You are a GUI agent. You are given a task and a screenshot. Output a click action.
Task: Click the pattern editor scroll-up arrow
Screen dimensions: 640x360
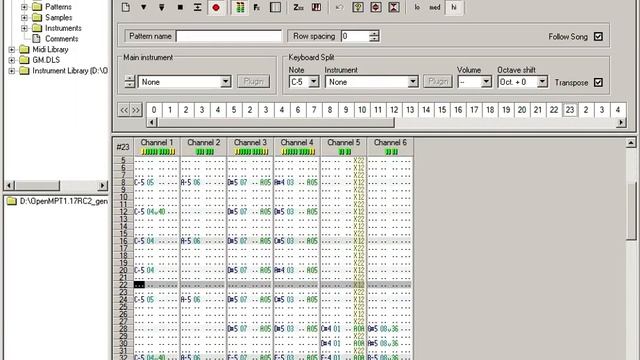(x=631, y=143)
